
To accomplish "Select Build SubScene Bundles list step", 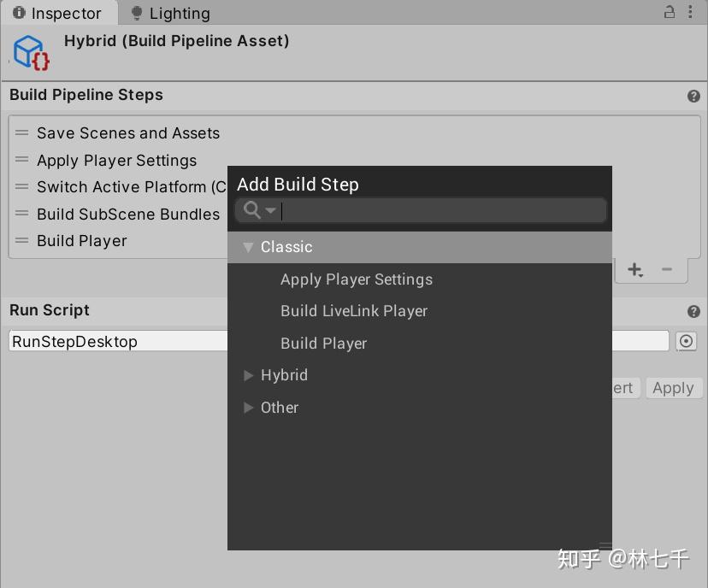I will [x=128, y=215].
